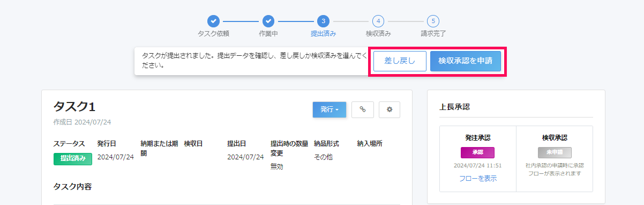Click the 検収承認を申請 button
The width and height of the screenshot is (644, 205).
(465, 61)
